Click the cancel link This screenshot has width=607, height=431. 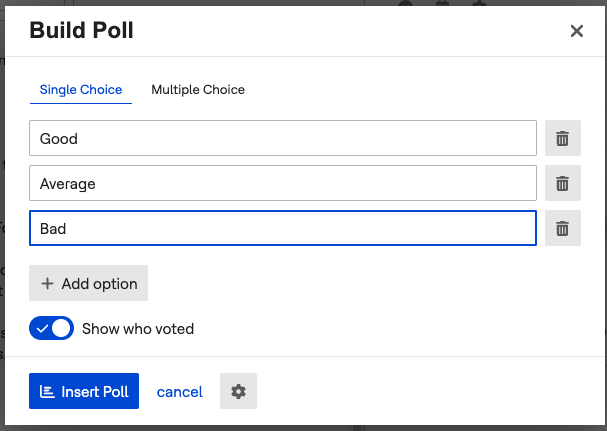[x=180, y=392]
